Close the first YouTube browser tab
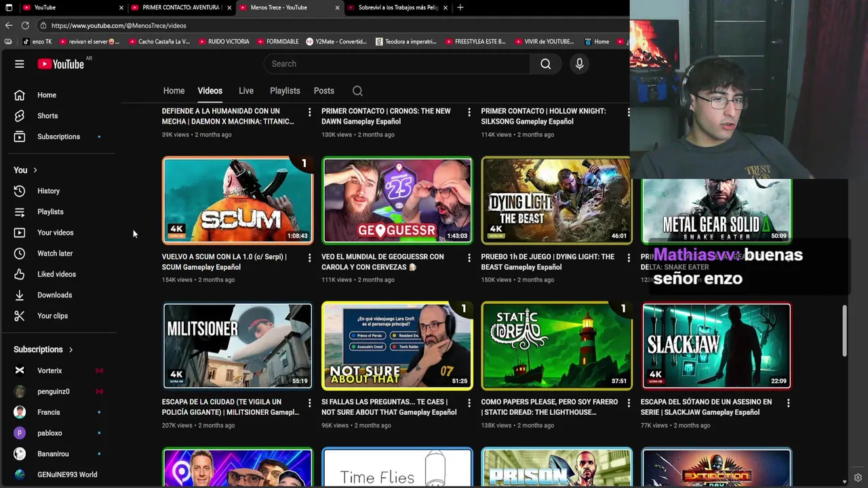The image size is (868, 488). click(121, 7)
